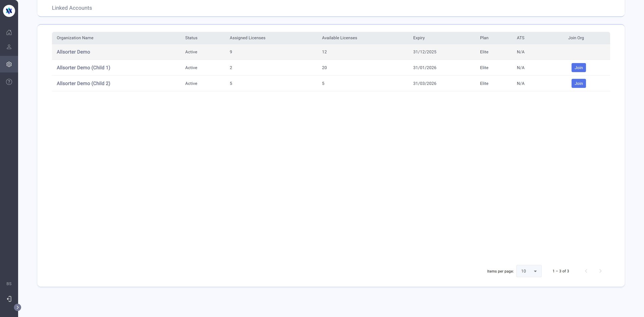Open the Help question mark icon
The image size is (644, 317).
[x=9, y=82]
